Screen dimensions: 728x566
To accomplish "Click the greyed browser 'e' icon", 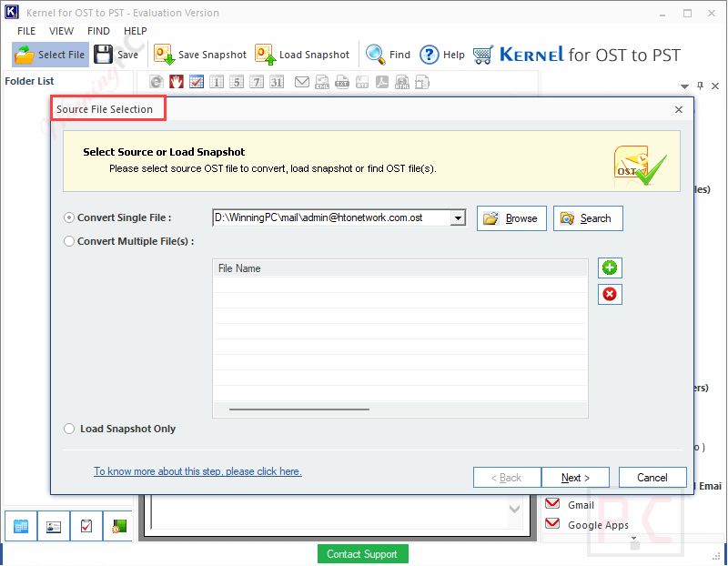I will coord(157,82).
